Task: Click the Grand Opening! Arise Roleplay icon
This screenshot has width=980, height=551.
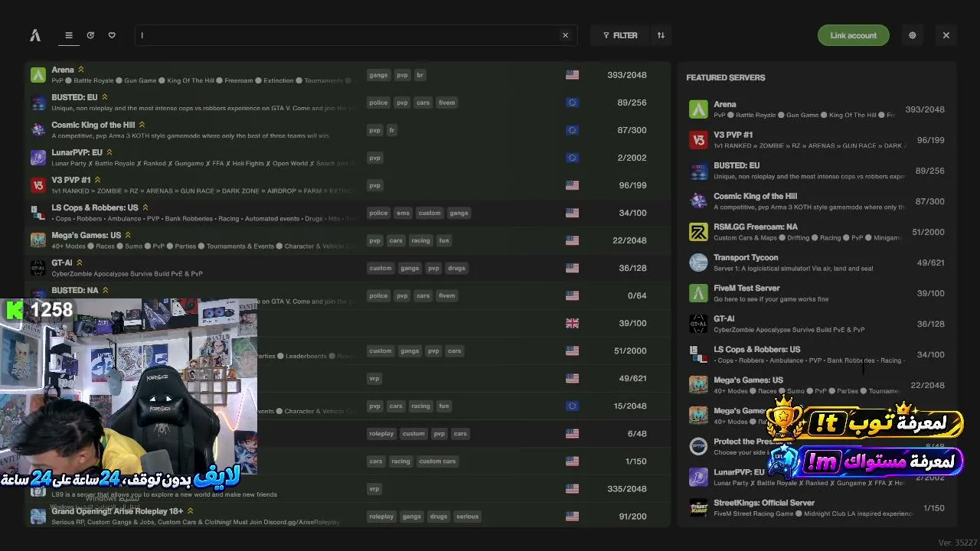Action: (38, 517)
